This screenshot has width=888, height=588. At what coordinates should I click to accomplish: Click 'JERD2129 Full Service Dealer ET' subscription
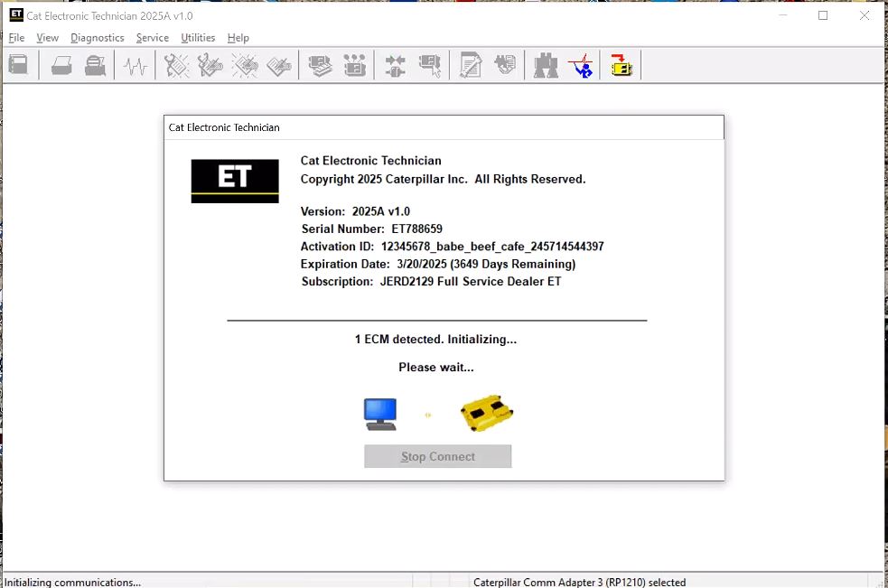471,282
